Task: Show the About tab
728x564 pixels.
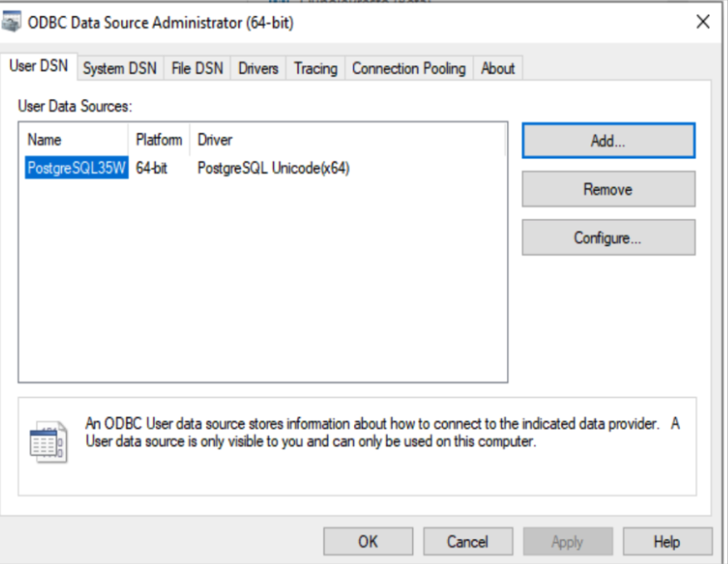Action: coord(498,69)
